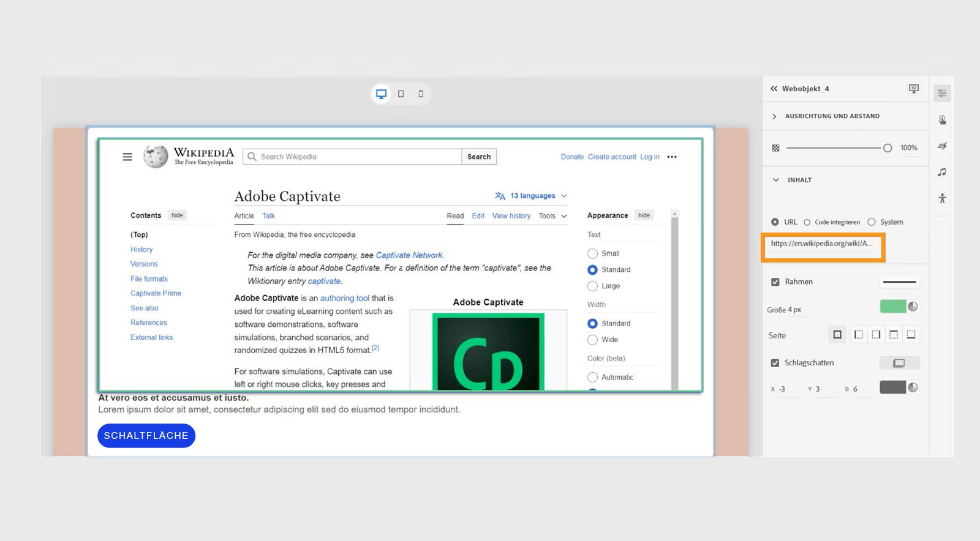This screenshot has width=980, height=541.
Task: Switch to desktop preview layout
Action: [381, 94]
